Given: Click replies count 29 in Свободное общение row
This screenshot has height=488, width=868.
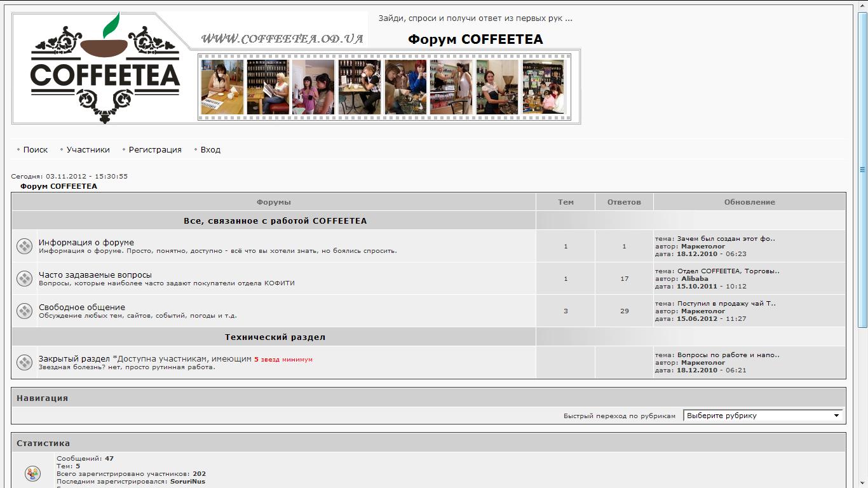Looking at the screenshot, I should [x=624, y=311].
